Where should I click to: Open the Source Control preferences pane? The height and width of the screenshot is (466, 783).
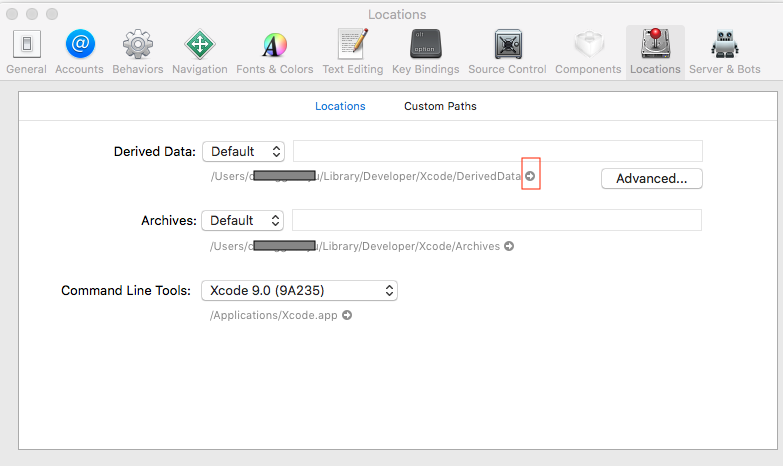(507, 52)
